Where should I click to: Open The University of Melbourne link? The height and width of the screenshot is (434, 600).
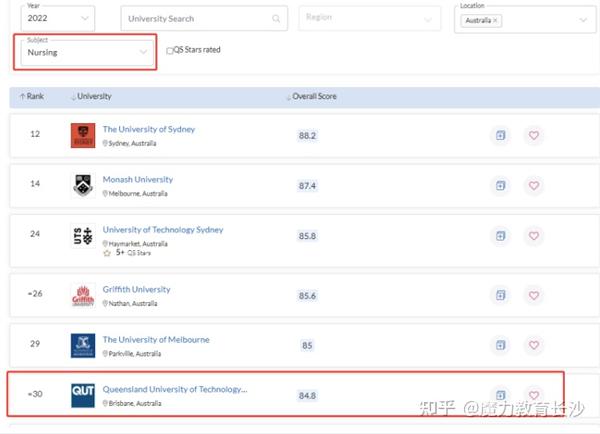[x=156, y=339]
